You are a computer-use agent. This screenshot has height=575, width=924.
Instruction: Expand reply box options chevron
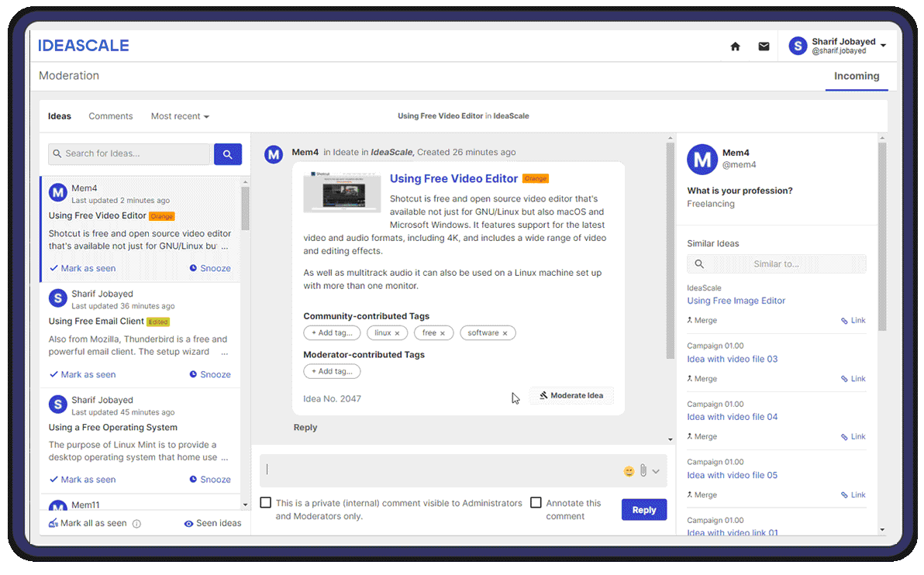coord(656,471)
